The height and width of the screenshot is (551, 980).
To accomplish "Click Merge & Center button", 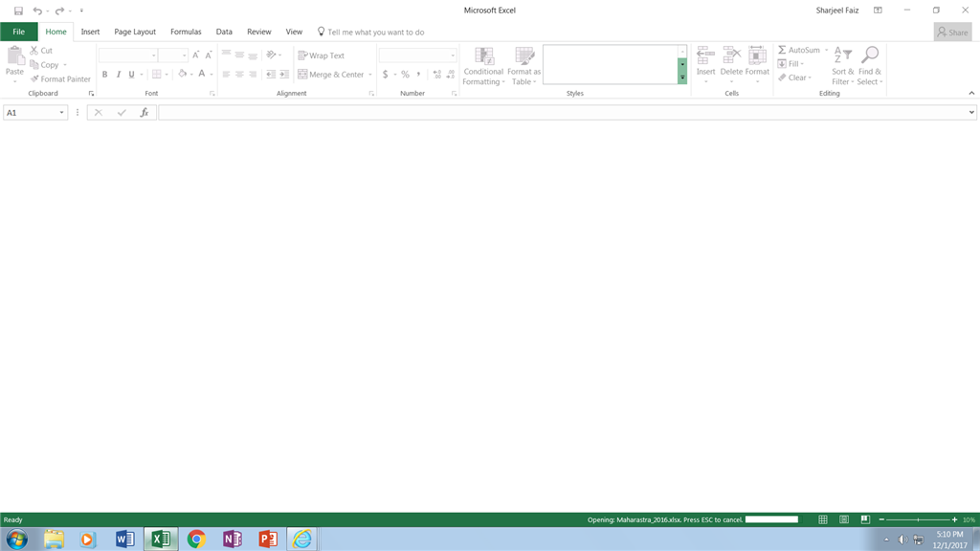I will click(330, 75).
